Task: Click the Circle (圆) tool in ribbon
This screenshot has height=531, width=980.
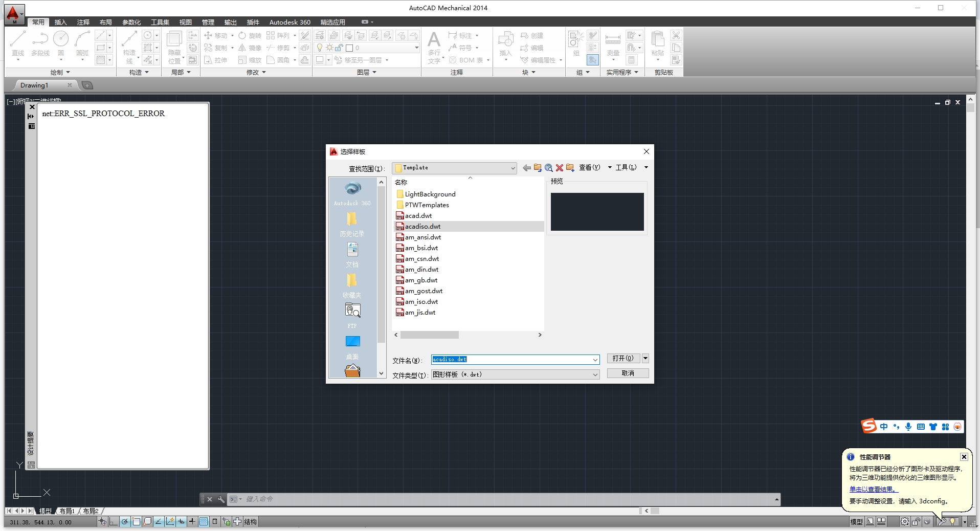Action: coord(61,43)
